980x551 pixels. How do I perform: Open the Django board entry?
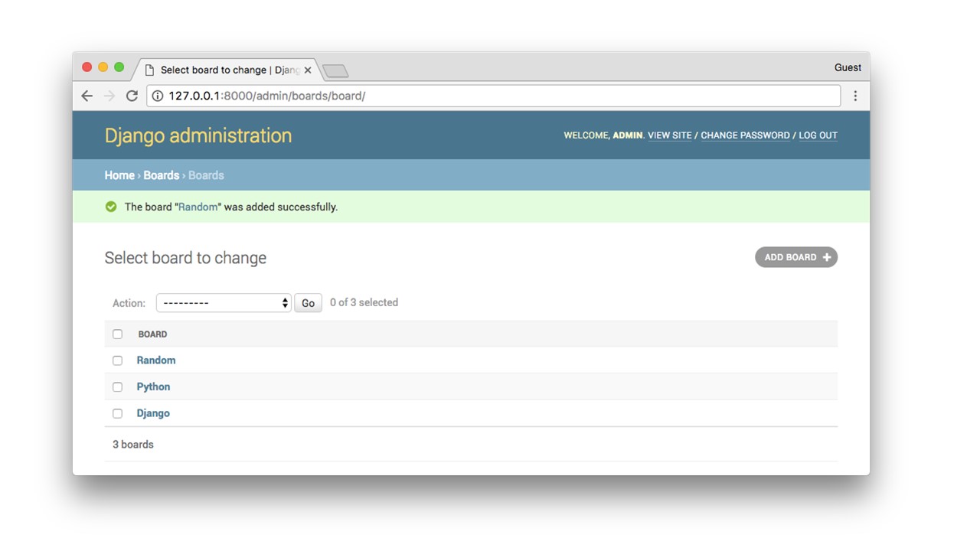(153, 413)
